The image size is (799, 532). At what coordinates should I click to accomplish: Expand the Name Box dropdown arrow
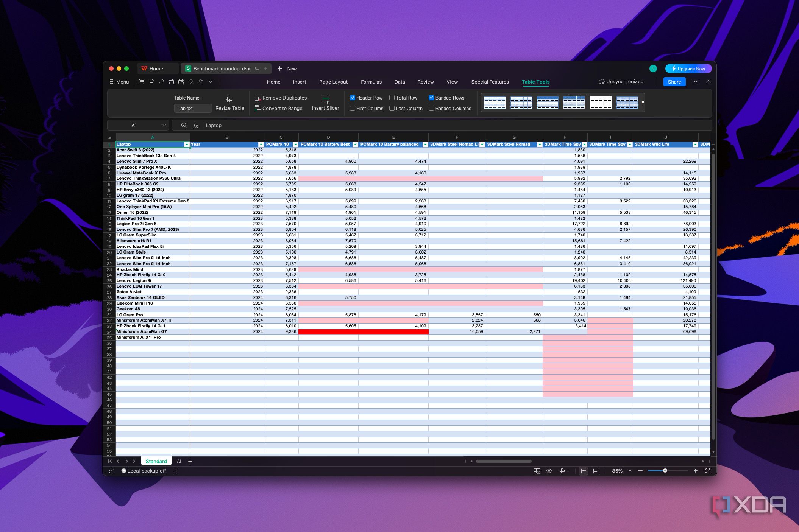164,125
